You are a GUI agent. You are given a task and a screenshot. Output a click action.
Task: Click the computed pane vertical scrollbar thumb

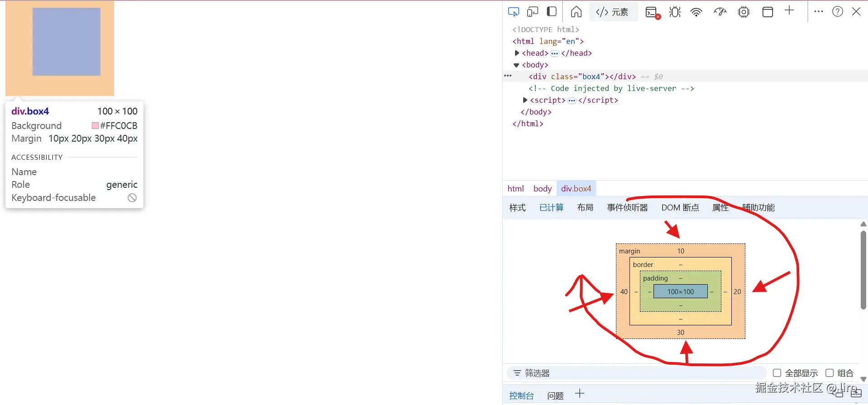[863, 270]
